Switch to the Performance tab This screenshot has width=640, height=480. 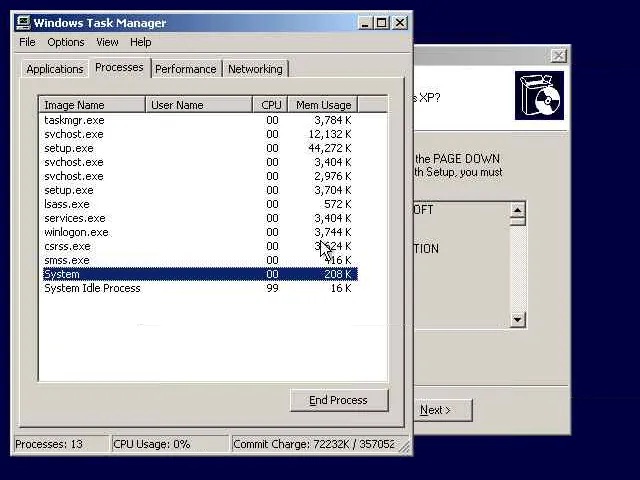pos(186,69)
